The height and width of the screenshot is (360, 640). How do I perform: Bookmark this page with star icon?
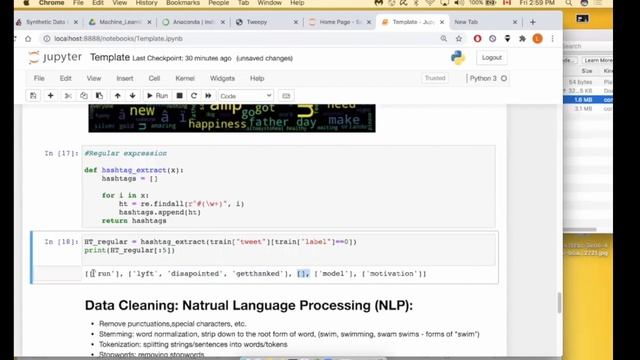pos(459,38)
